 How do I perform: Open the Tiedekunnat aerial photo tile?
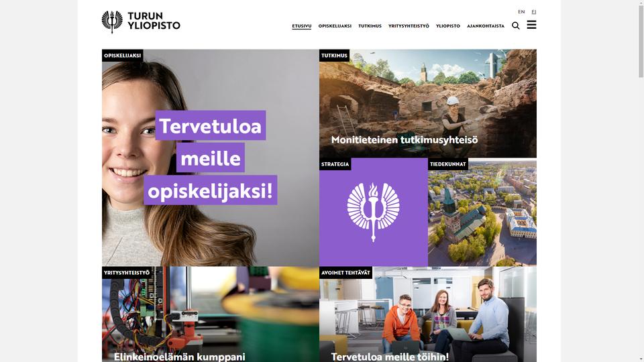tap(482, 213)
